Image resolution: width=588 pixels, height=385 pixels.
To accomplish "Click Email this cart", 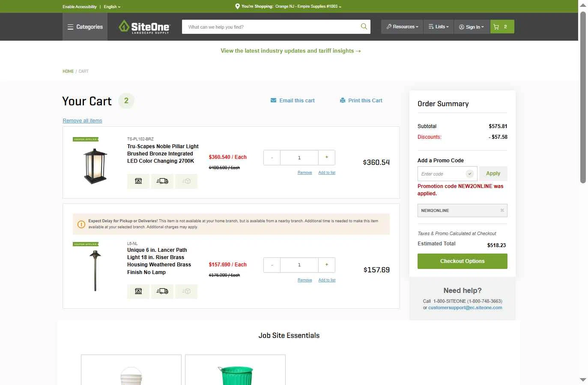I will coord(297,101).
